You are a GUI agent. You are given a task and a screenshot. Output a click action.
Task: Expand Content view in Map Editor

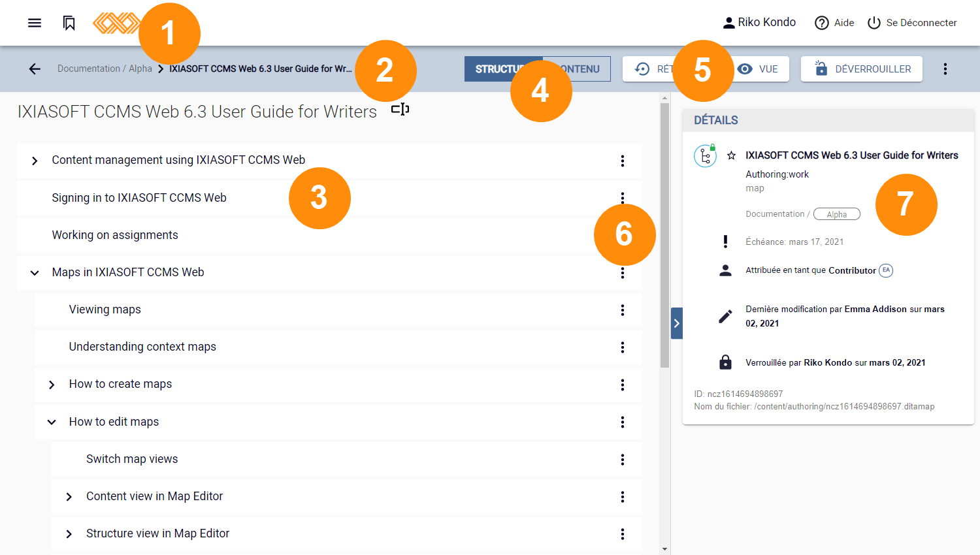[x=69, y=497]
